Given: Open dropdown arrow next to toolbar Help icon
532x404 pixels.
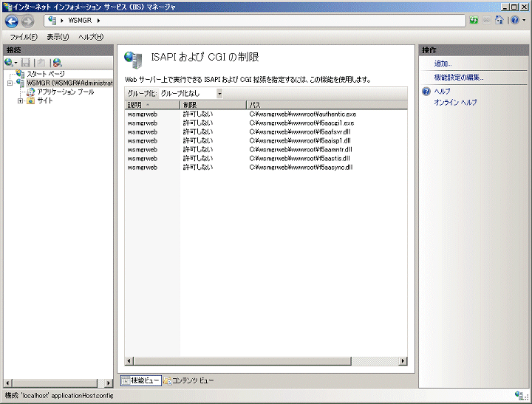Looking at the screenshot, I should [524, 21].
